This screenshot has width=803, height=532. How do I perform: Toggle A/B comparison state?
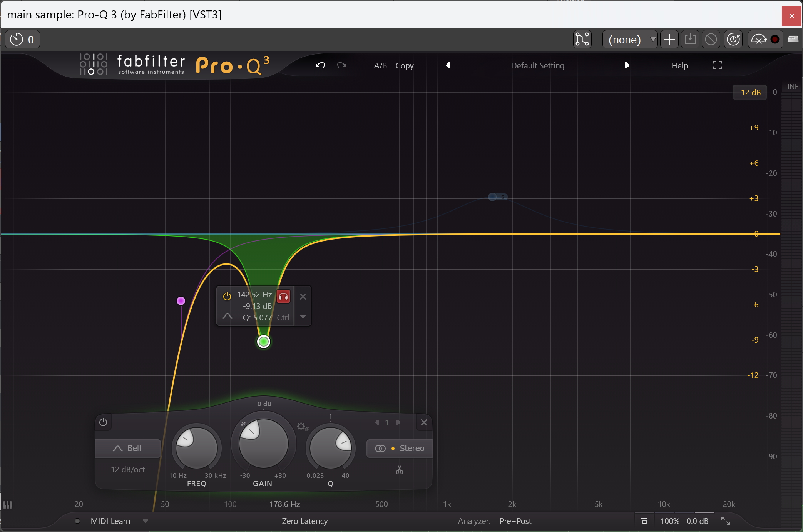click(x=380, y=66)
